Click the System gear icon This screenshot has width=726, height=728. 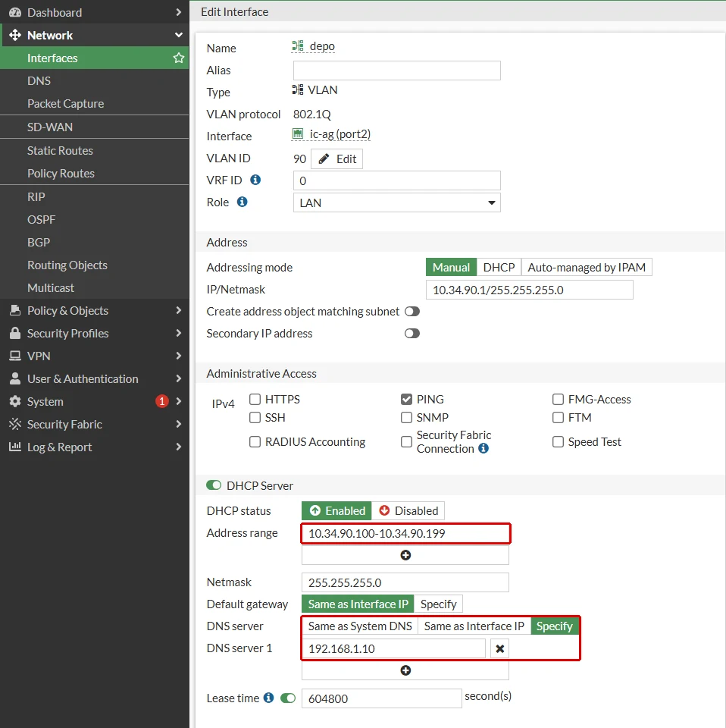[15, 402]
